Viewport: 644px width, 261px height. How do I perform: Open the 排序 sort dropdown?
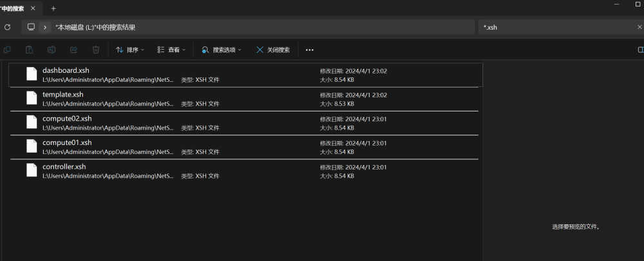click(x=130, y=50)
